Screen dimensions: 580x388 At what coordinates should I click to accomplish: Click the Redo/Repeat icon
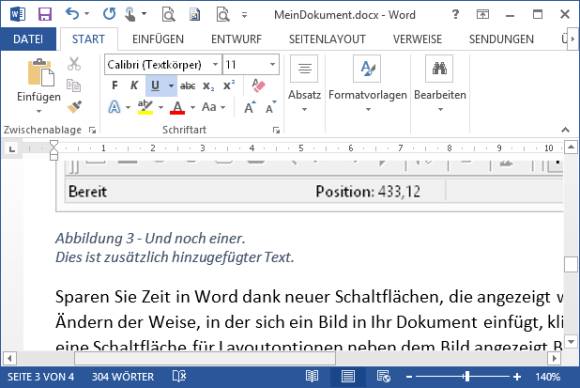point(109,14)
